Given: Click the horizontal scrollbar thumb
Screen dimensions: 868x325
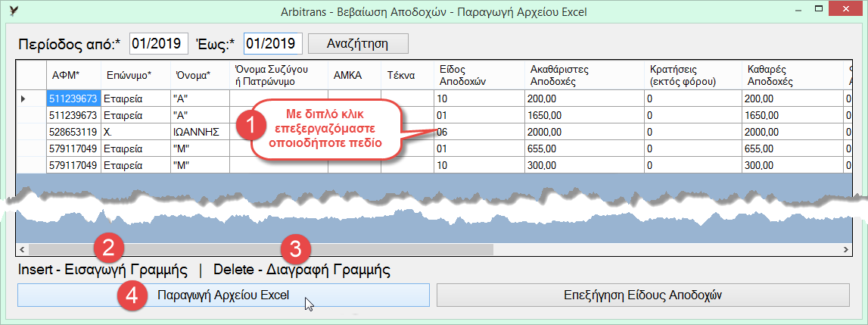Looking at the screenshot, I should click(260, 249).
